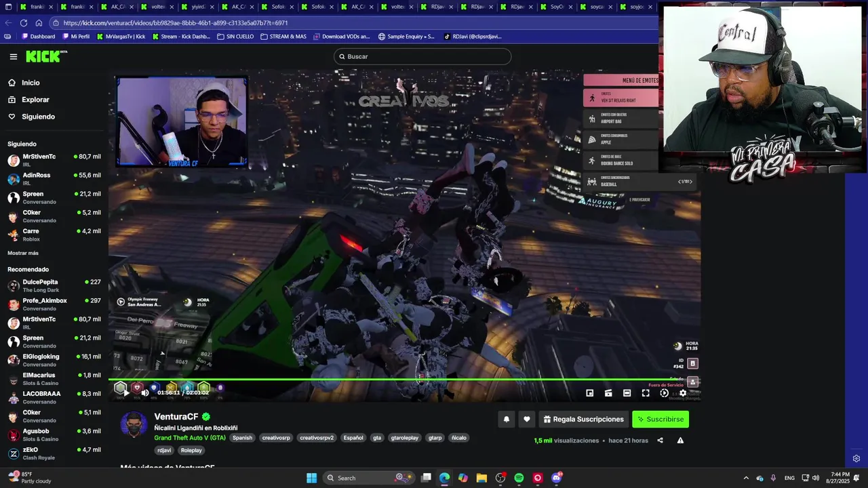Expand Mostrar más in following list
The height and width of the screenshot is (488, 868).
(23, 253)
